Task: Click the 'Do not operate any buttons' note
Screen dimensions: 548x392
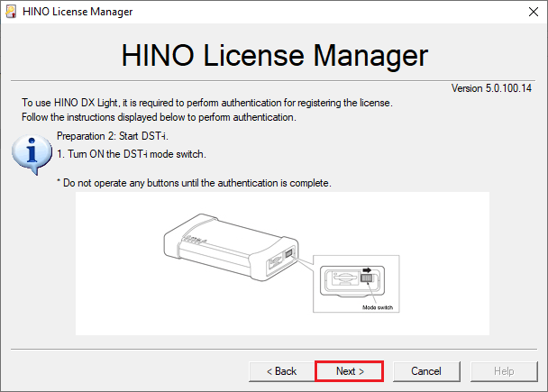Action: 194,183
